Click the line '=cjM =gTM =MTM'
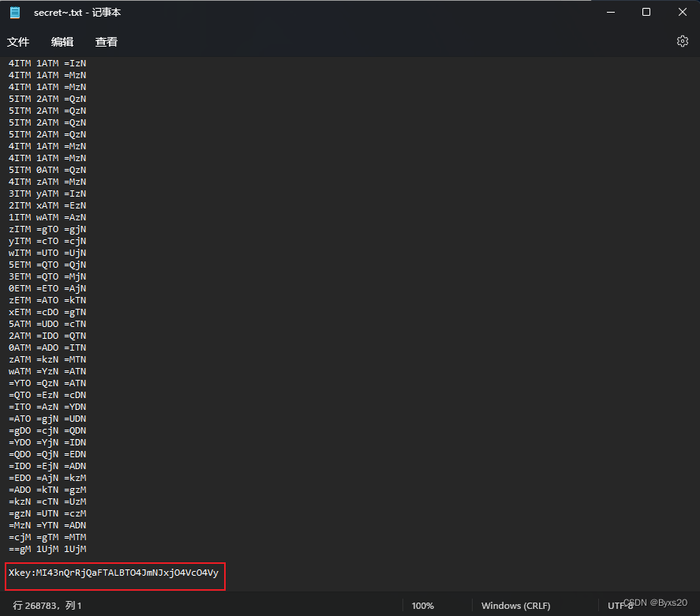The image size is (700, 616). [47, 537]
